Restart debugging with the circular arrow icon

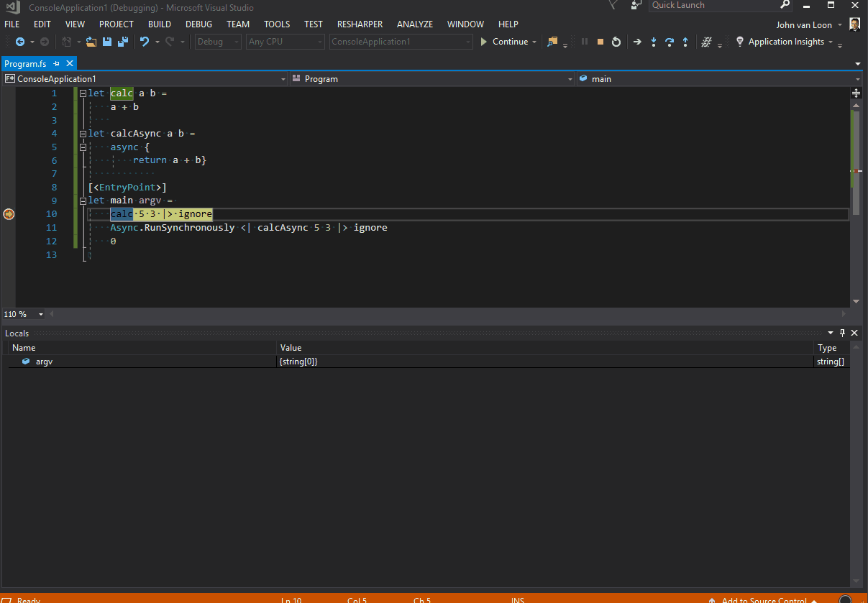click(616, 42)
